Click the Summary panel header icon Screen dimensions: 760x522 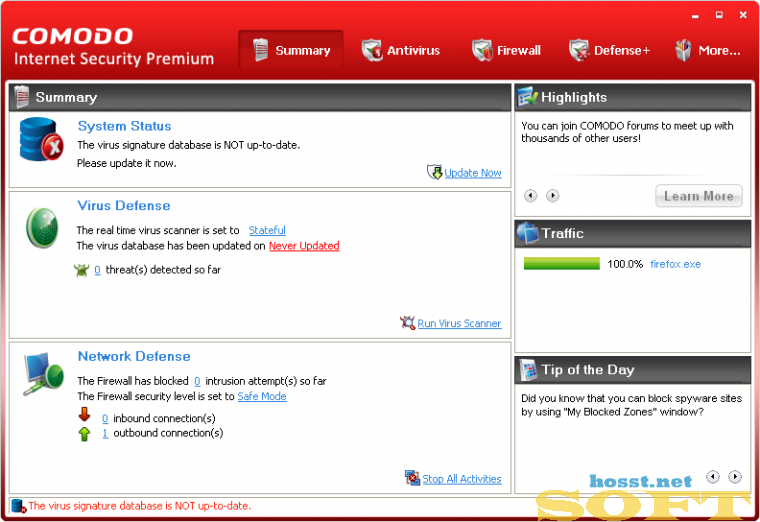pyautogui.click(x=22, y=96)
